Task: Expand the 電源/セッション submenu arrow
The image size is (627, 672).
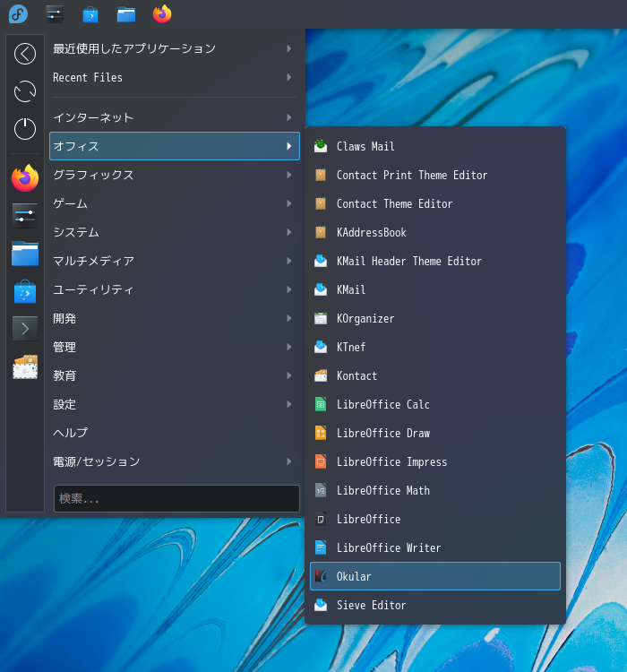Action: (x=289, y=461)
